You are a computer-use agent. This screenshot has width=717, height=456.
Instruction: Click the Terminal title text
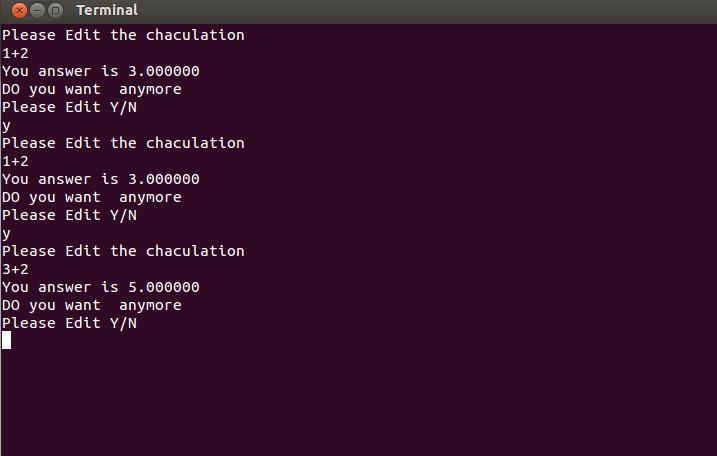coord(107,10)
